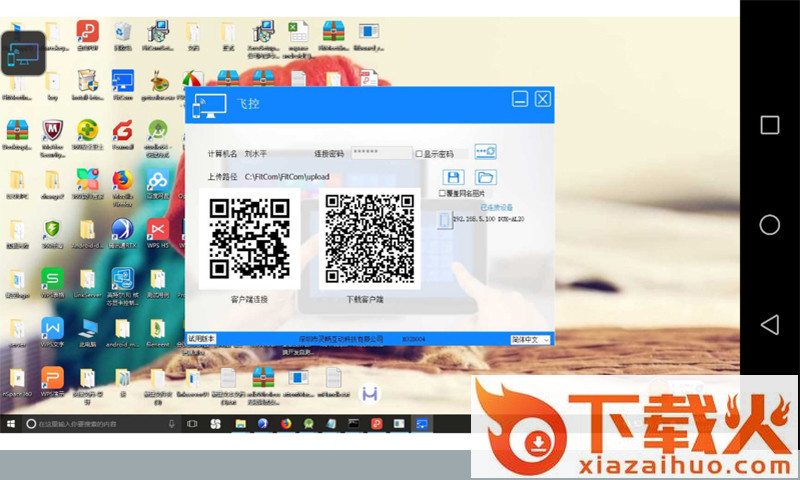Click the 下载客户端 QR code
800x480 pixels.
point(370,239)
